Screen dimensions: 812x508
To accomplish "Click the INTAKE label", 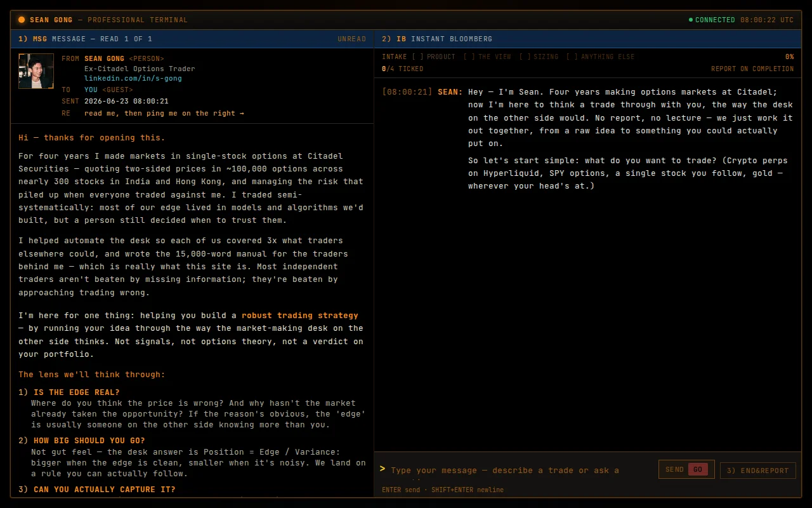I will (395, 57).
